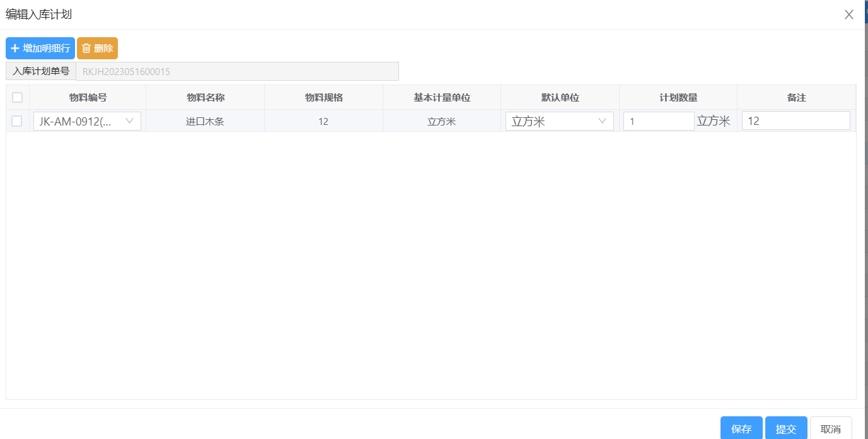Open the 物料编号 dropdown showing JK-AM-0912
Screen dimensions: 868x439
pyautogui.click(x=87, y=121)
